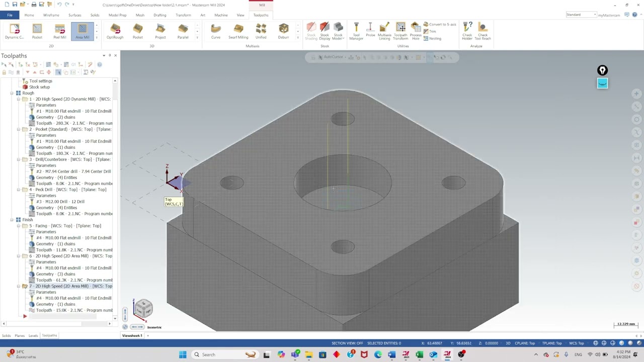Run Check Tool Reach analysis

482,31
